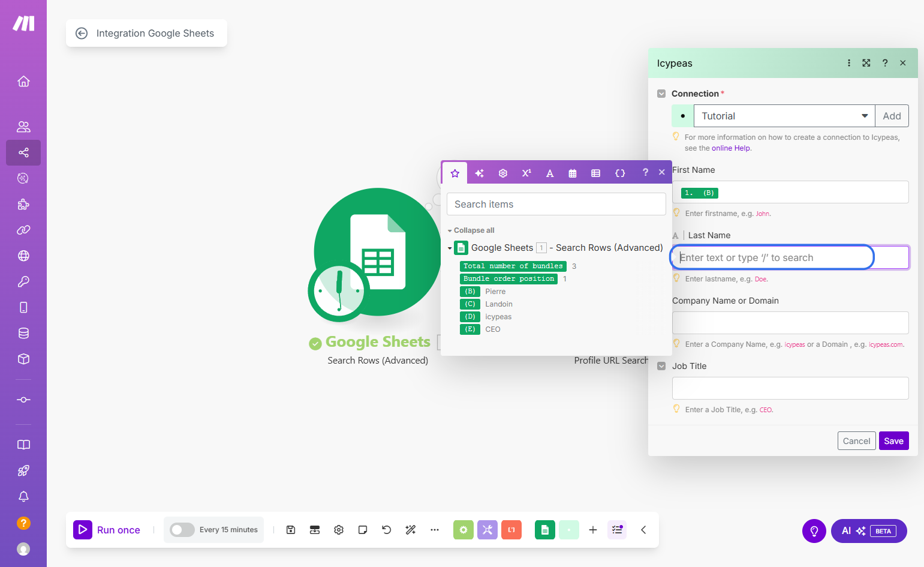Image resolution: width=924 pixels, height=567 pixels.
Task: Toggle map mode icon beside Last Name
Action: click(676, 236)
